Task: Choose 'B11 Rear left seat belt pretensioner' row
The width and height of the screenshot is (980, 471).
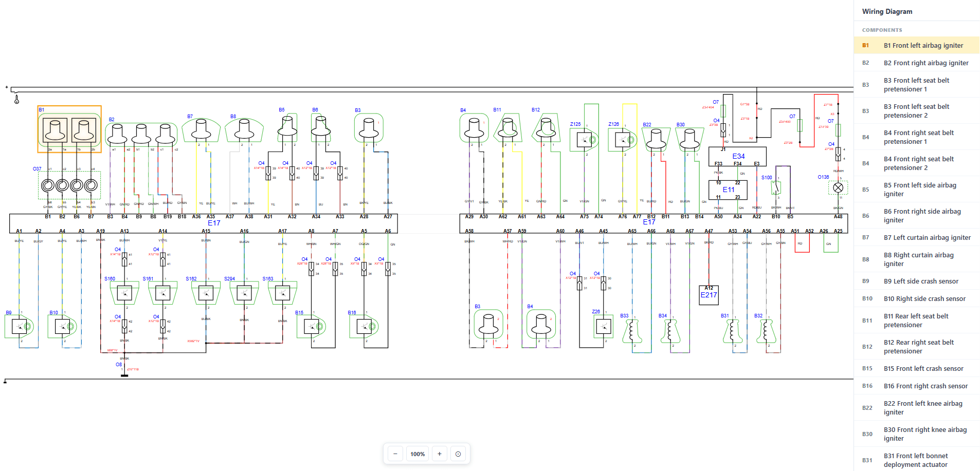Action: click(x=917, y=321)
